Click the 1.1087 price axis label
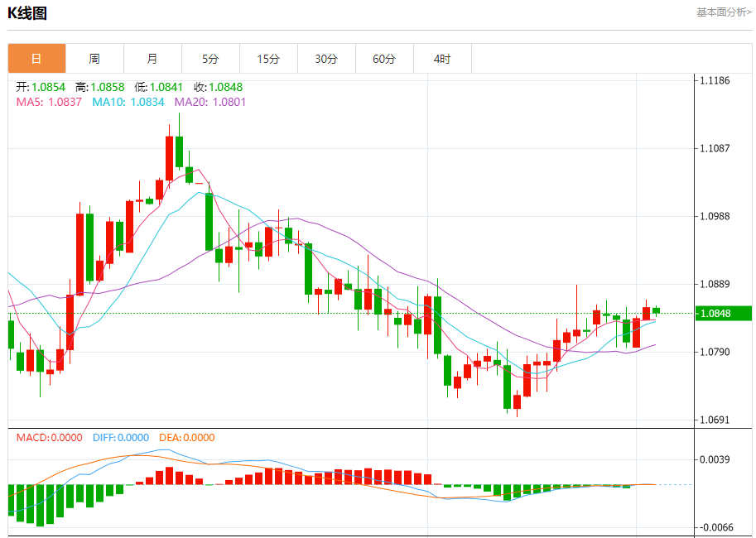 coord(715,148)
